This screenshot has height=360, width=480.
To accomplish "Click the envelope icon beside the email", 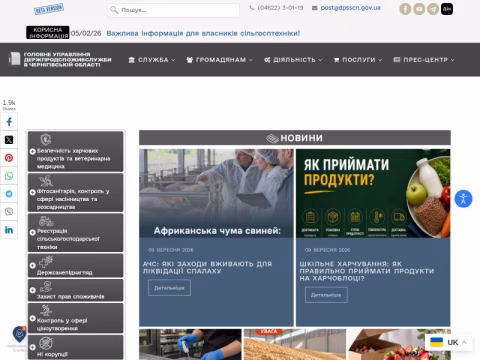I will (314, 8).
